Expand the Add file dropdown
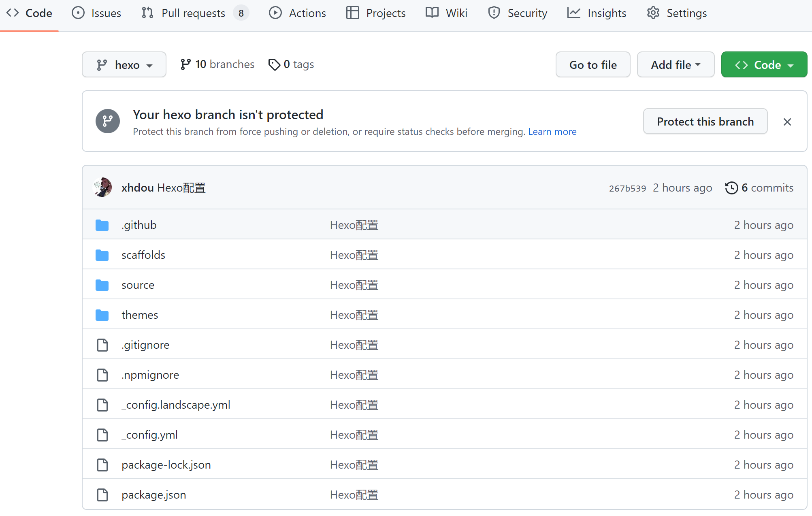 675,65
